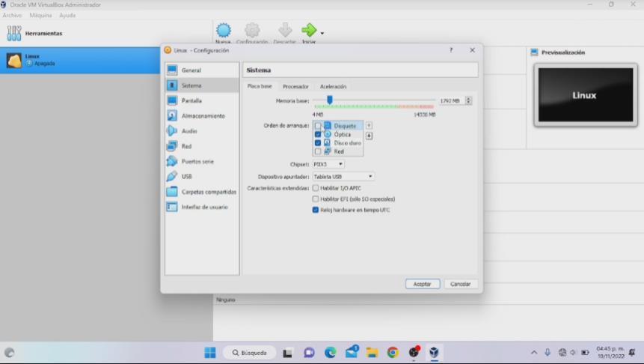
Task: Open the Ayuda menu
Action: (x=67, y=15)
